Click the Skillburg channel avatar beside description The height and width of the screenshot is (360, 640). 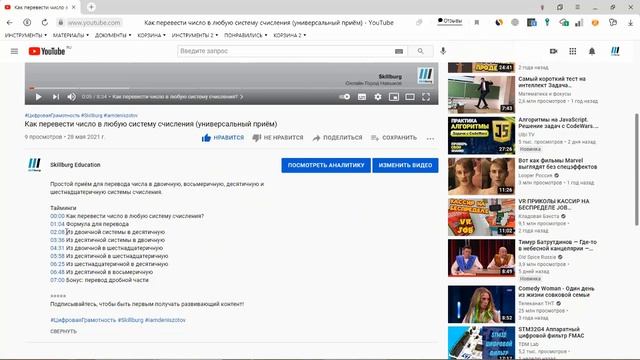[34, 165]
